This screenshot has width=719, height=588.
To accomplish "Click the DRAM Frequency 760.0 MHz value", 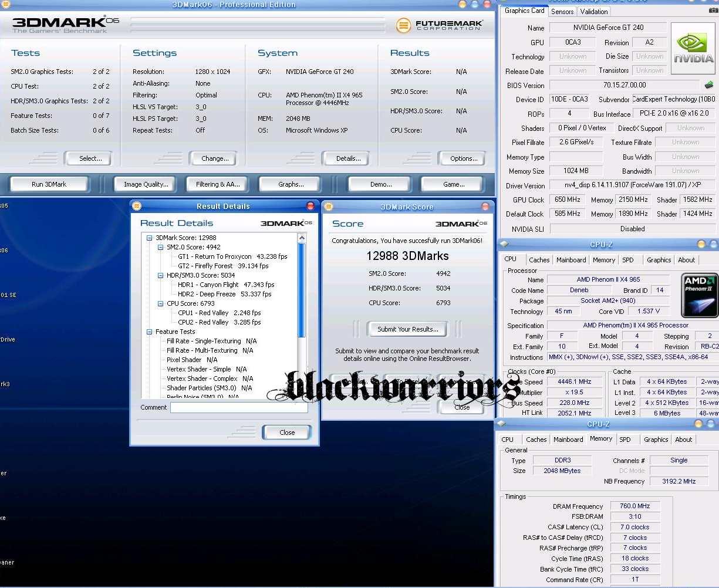I will [635, 506].
